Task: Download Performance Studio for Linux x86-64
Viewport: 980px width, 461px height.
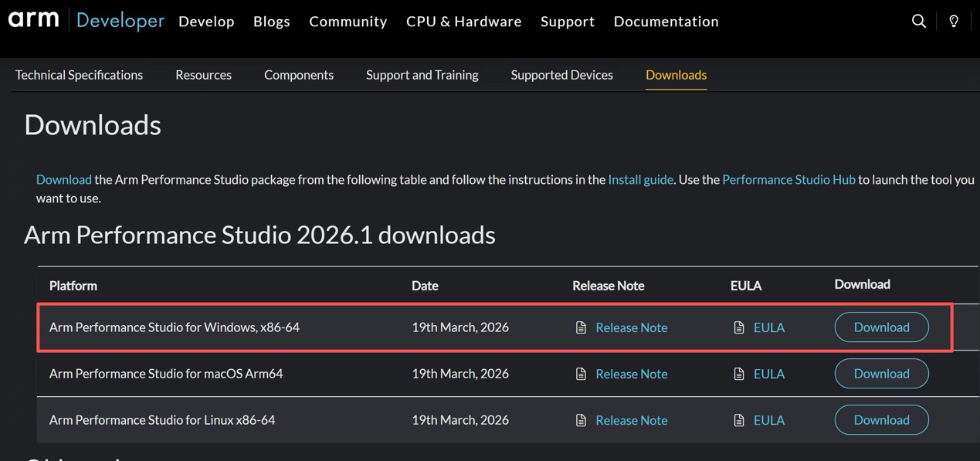Action: 881,420
